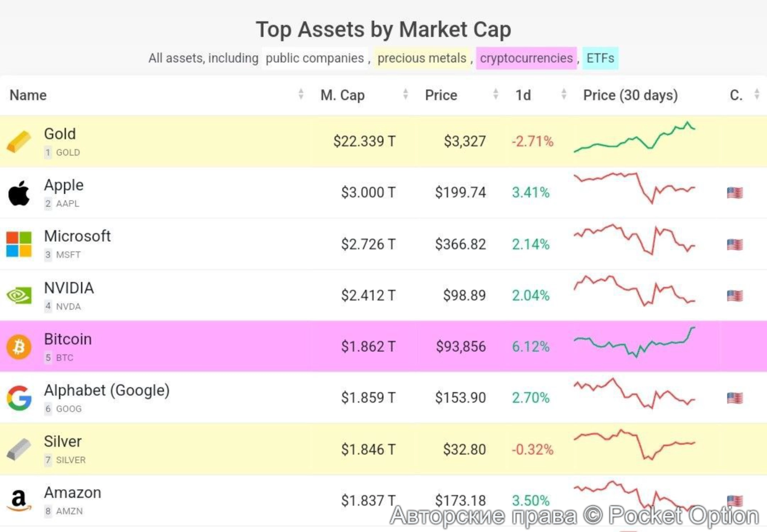Filter by cryptocurrencies tag
Viewport: 767px width, 532px height.
click(526, 58)
